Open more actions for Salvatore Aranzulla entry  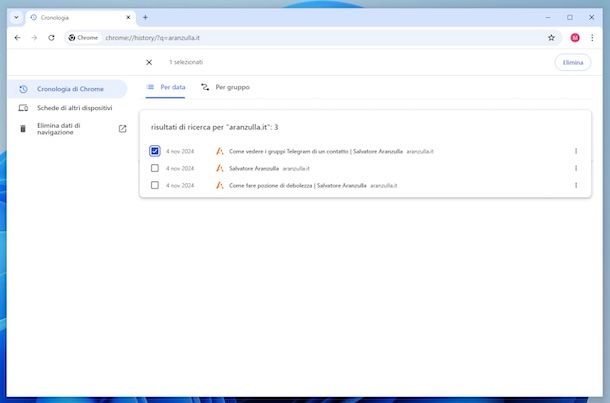[x=576, y=168]
